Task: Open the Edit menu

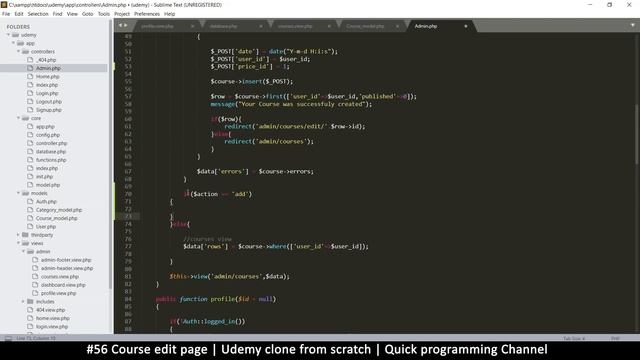Action: pyautogui.click(x=19, y=14)
